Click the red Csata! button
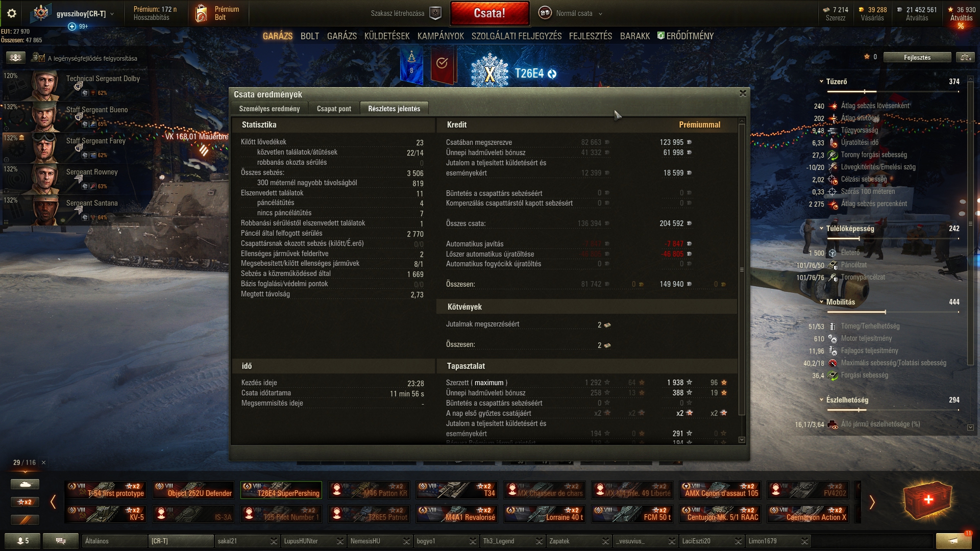 coord(489,13)
